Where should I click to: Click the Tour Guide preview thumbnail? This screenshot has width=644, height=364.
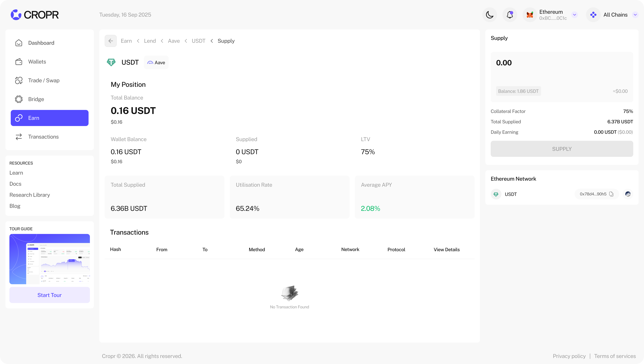coord(50,259)
